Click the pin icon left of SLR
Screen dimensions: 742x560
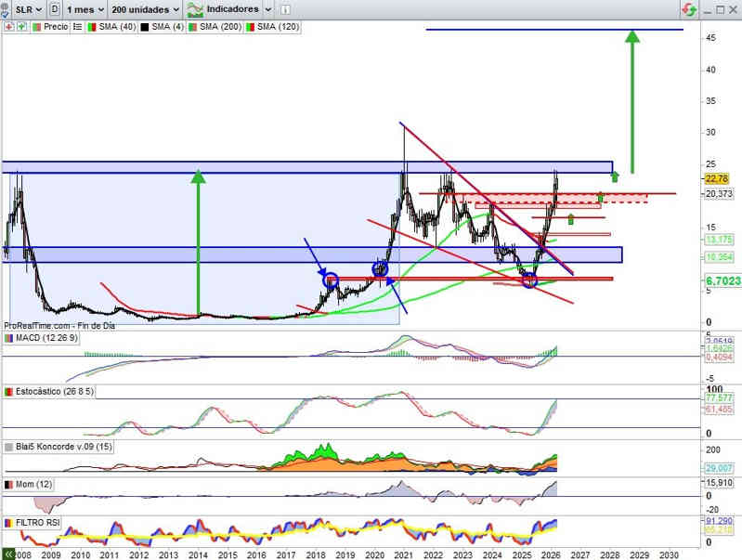click(7, 9)
